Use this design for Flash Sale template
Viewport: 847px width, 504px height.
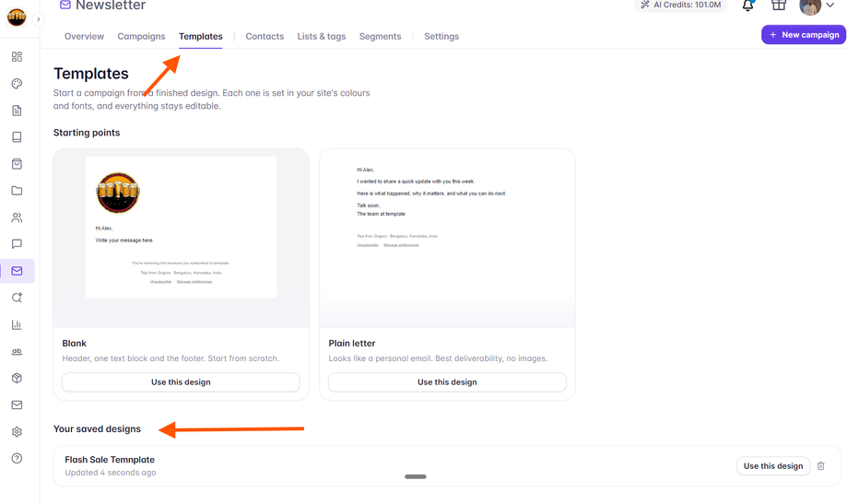click(773, 465)
